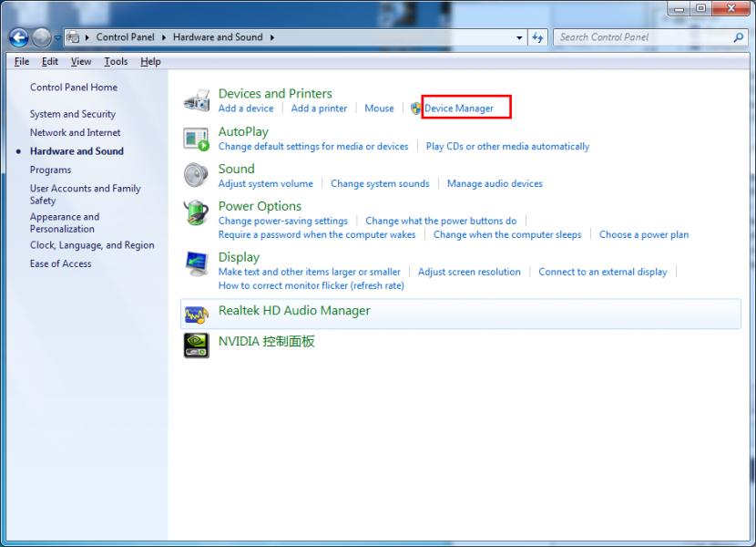The height and width of the screenshot is (547, 756).
Task: Open Programs category in sidebar
Action: tap(51, 170)
